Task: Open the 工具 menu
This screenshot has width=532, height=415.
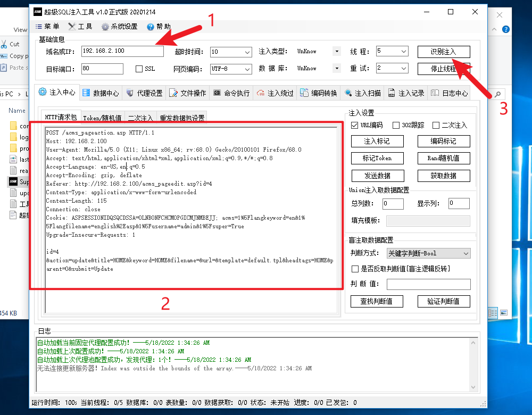Action: [x=80, y=27]
